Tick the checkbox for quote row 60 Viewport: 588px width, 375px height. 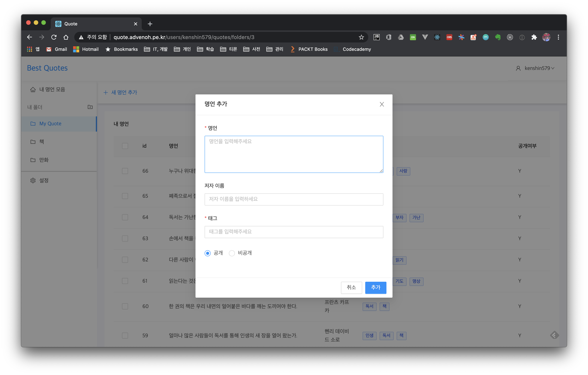125,306
